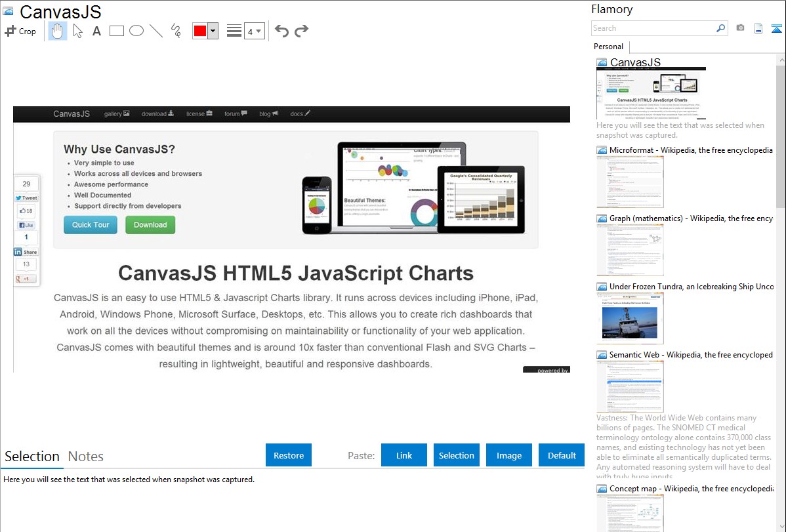Viewport: 786px width, 532px height.
Task: Click the Microformat snapshot browser icon
Action: tap(602, 150)
